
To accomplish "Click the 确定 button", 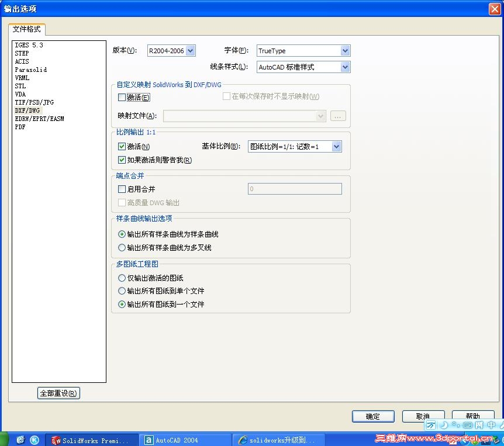I will tap(373, 416).
